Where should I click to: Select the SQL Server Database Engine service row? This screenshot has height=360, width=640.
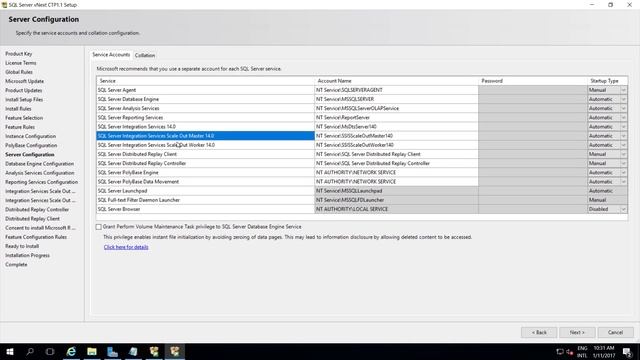pos(205,99)
